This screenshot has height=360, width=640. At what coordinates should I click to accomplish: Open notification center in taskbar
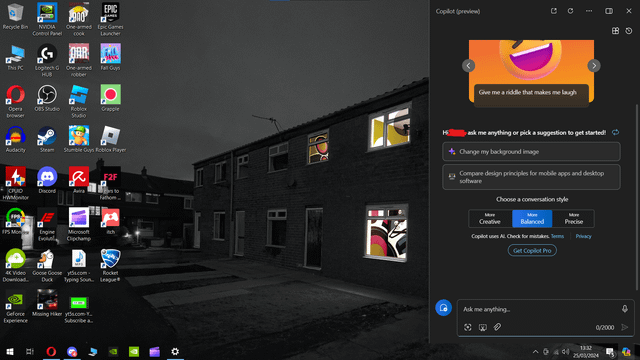pyautogui.click(x=610, y=352)
